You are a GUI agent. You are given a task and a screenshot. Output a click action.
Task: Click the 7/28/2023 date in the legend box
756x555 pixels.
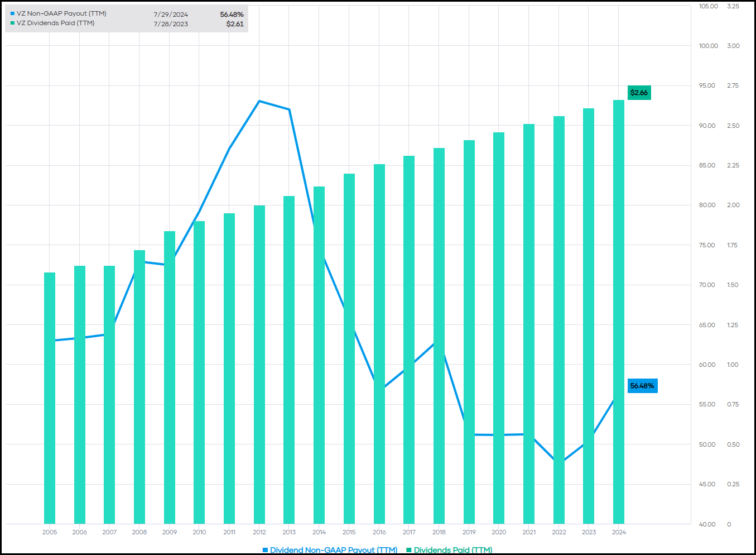(171, 24)
